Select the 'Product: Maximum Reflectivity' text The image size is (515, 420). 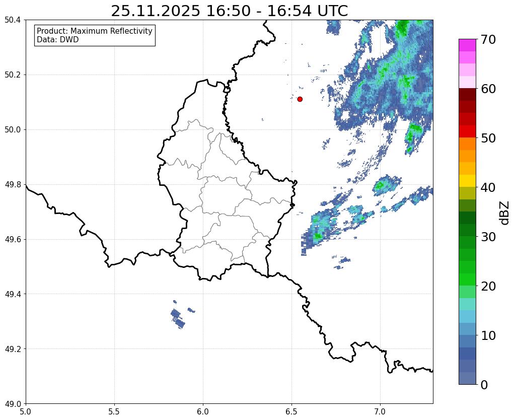[95, 31]
